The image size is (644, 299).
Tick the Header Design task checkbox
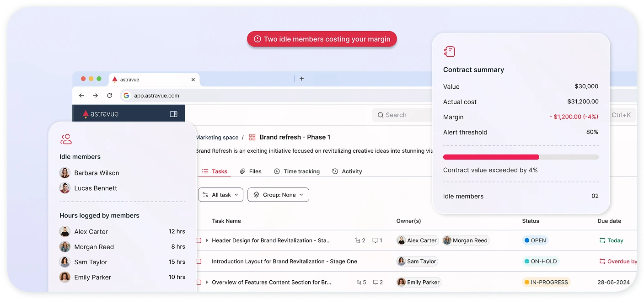pyautogui.click(x=199, y=240)
